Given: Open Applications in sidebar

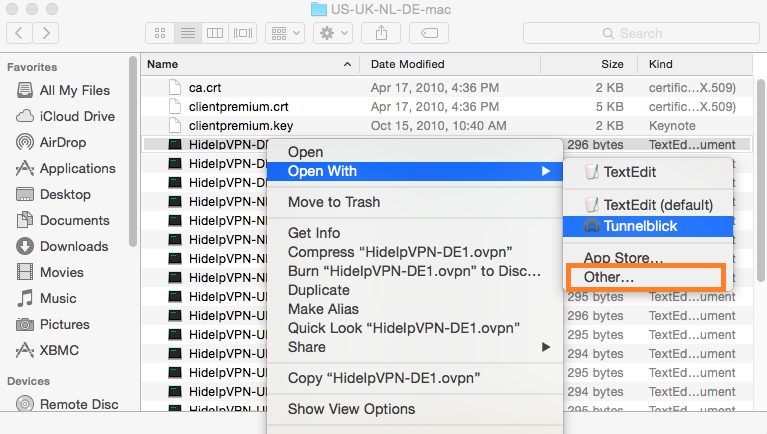Looking at the screenshot, I should point(66,168).
